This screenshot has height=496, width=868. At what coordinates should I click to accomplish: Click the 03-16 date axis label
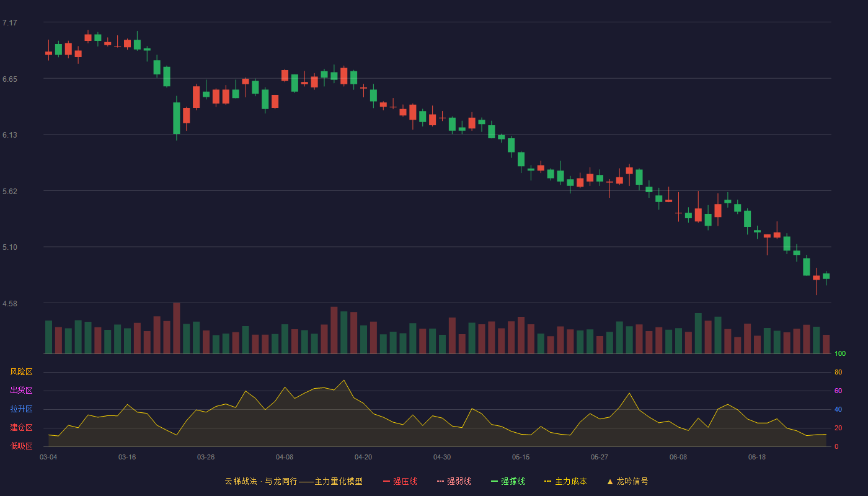127,457
